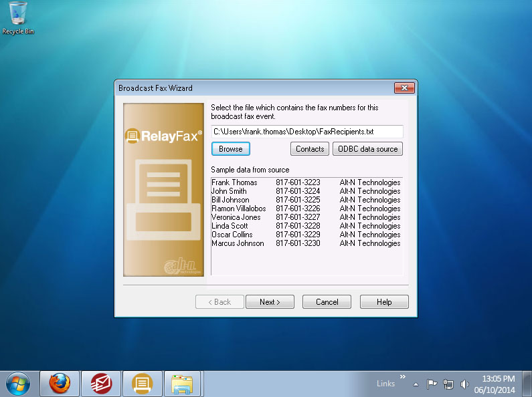Screen dimensions: 532x397
Task: Click the Action Center flag icon
Action: pos(432,384)
